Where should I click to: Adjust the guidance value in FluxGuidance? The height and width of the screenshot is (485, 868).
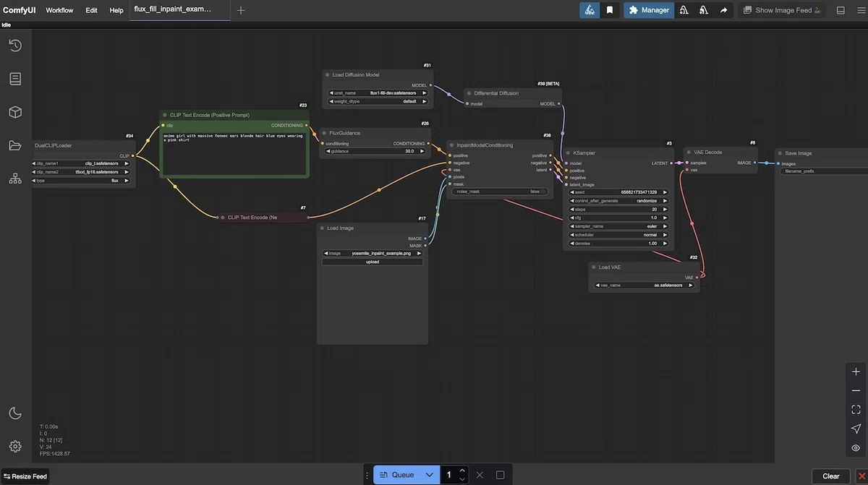375,151
